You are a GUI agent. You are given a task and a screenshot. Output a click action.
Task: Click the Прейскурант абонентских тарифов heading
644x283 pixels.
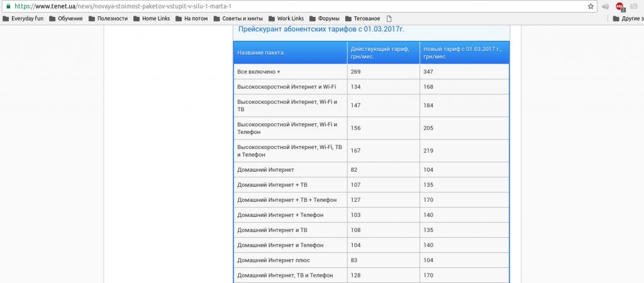[321, 29]
